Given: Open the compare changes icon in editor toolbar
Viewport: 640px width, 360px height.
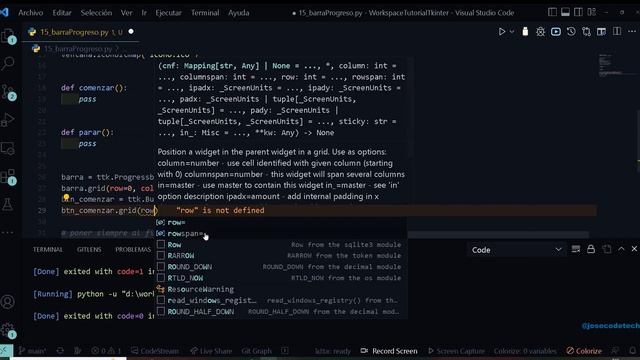Looking at the screenshot, I should pos(587,32).
